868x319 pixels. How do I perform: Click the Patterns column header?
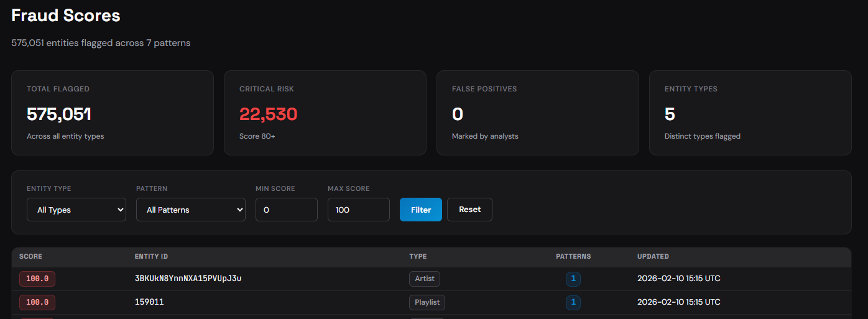tap(573, 256)
